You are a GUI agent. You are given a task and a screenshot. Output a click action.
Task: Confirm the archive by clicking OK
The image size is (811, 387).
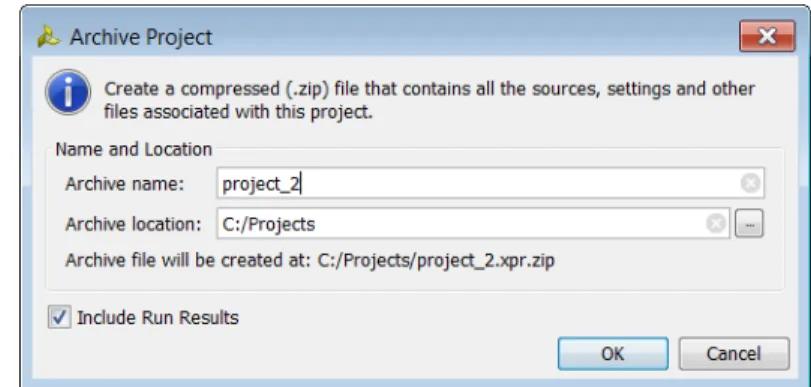[613, 353]
